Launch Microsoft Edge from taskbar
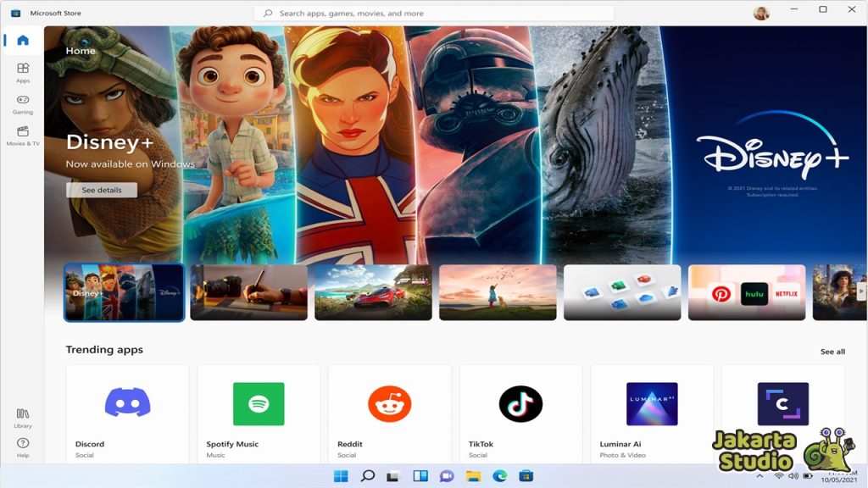 500,476
